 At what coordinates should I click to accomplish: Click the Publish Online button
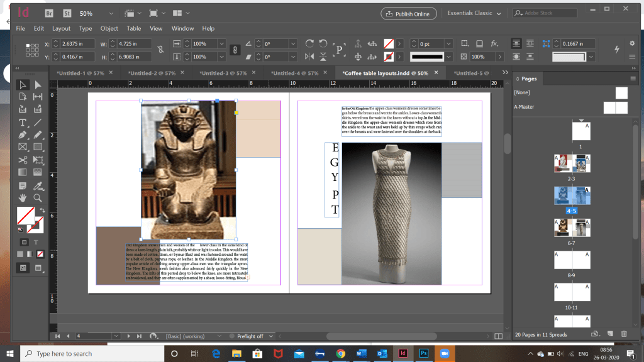(x=408, y=13)
